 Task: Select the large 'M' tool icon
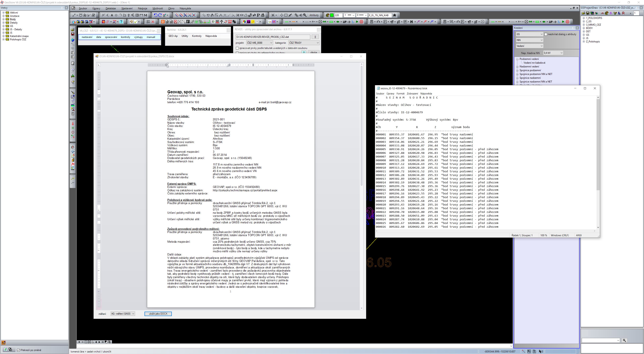click(146, 15)
